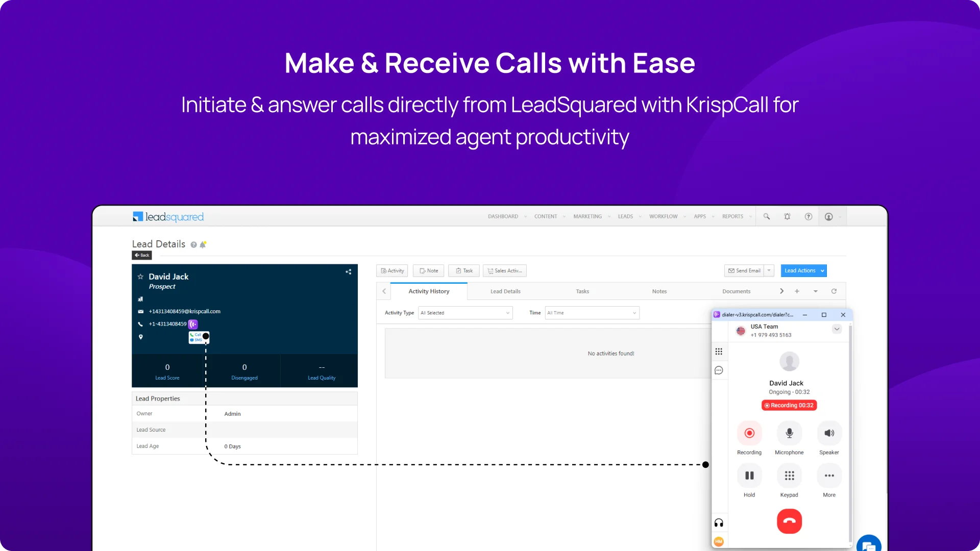980x551 pixels.
Task: Click the Send Email button
Action: [x=744, y=271]
